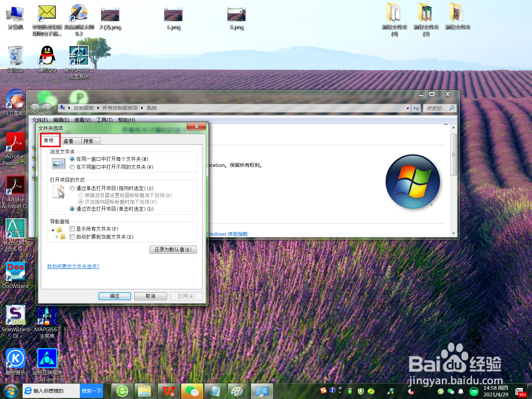This screenshot has height=399, width=532.
Task: Open the 回收站 recycle bin icon
Action: click(15, 59)
